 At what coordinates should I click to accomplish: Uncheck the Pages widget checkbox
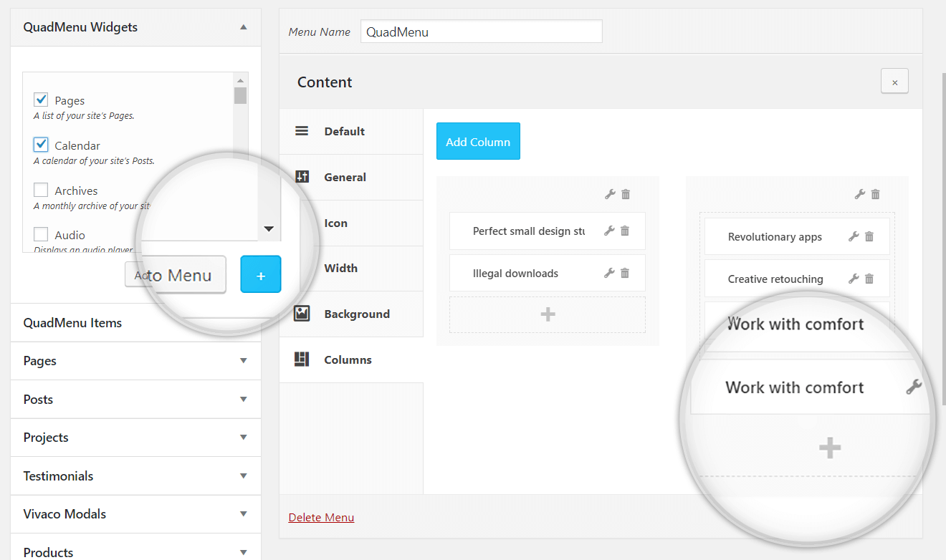point(41,100)
